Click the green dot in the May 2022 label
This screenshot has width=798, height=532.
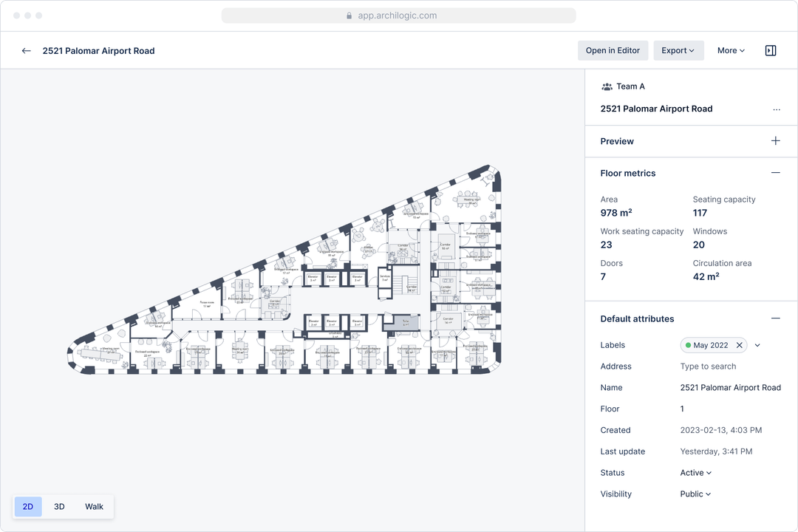click(689, 344)
